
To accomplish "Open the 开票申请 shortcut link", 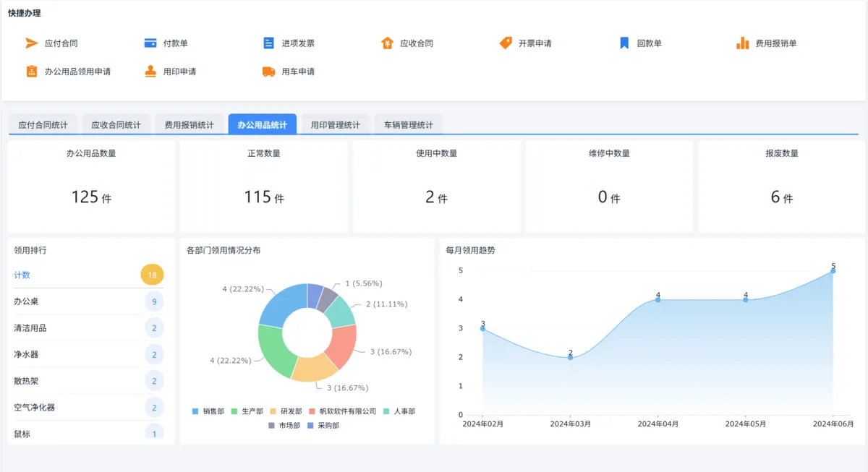I will (535, 43).
